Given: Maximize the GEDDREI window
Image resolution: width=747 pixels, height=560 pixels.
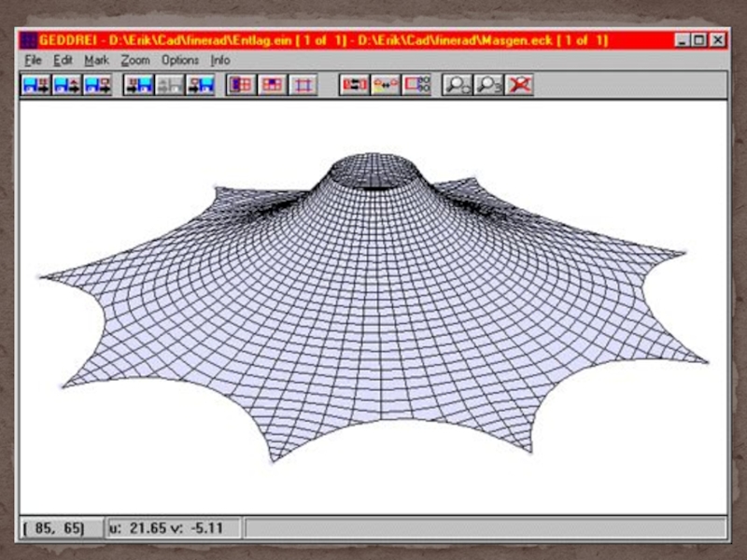Looking at the screenshot, I should pos(699,40).
